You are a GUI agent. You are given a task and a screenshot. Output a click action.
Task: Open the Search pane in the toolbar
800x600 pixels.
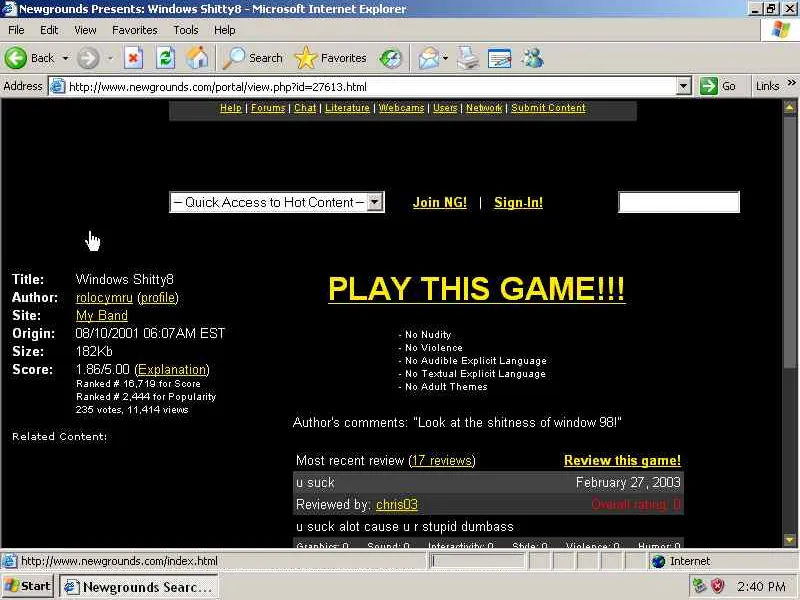pyautogui.click(x=254, y=58)
